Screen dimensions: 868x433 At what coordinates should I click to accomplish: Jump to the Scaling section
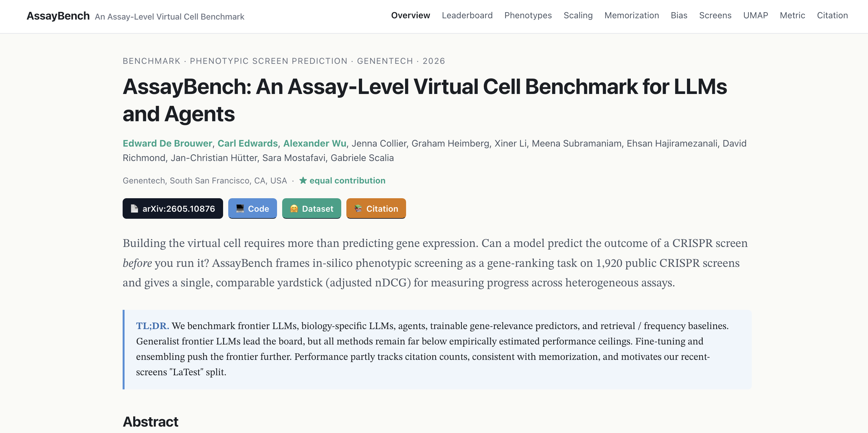(x=578, y=15)
